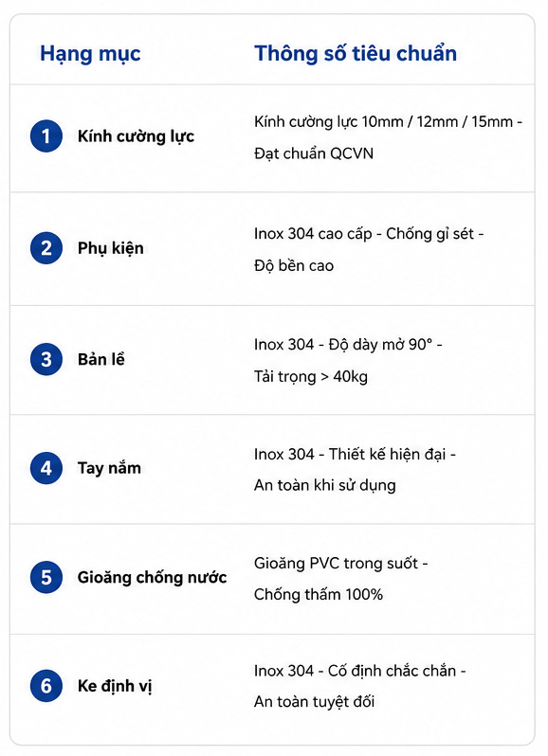Select the Tải trọng > 40kg text
Image resolution: width=548 pixels, height=756 pixels.
coord(311,376)
